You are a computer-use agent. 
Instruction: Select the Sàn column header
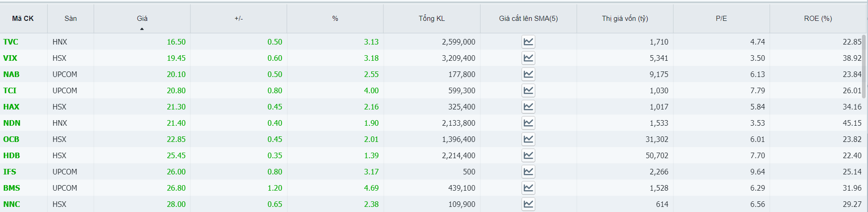pos(71,19)
